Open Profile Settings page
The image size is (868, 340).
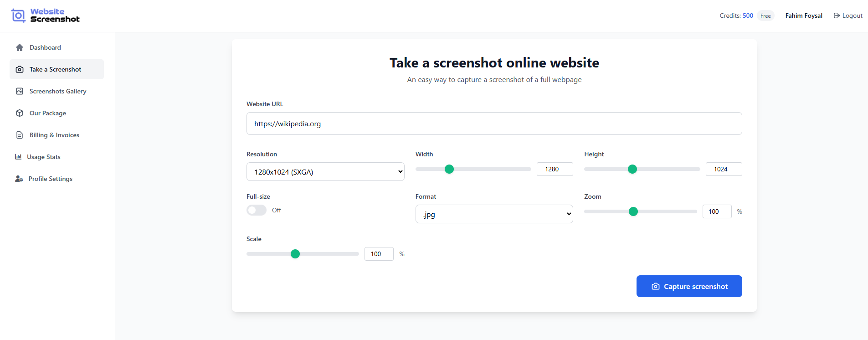click(56, 179)
